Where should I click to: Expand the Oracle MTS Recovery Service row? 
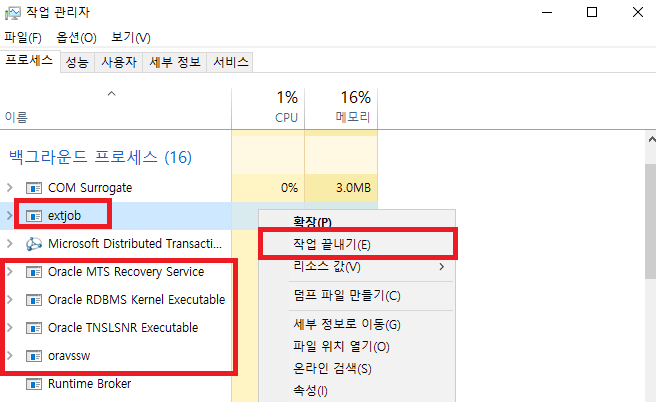10,272
